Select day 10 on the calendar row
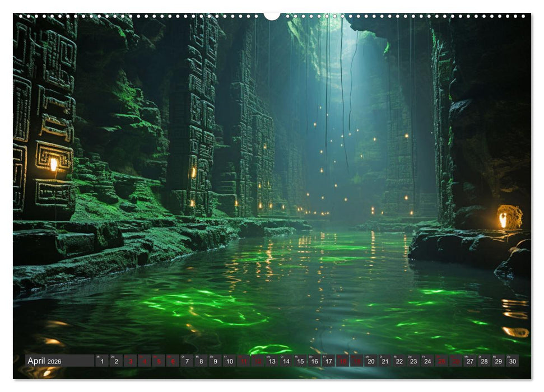 [229, 361]
